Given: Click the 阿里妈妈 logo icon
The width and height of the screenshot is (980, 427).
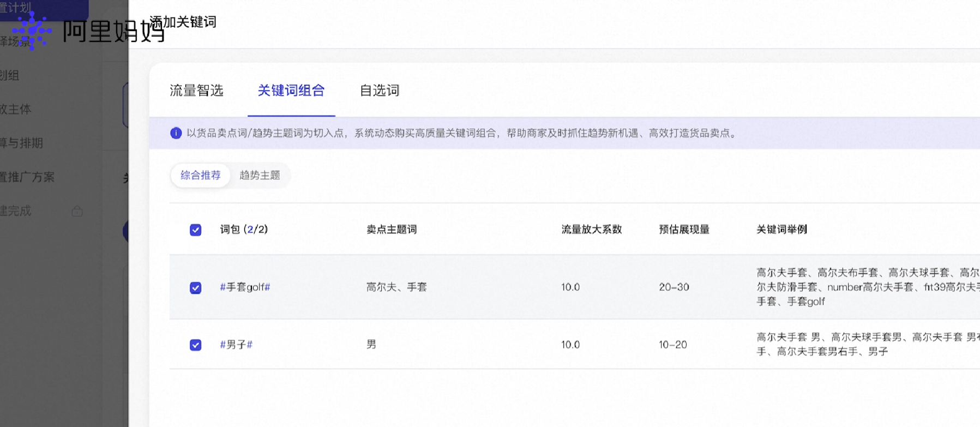Looking at the screenshot, I should (x=32, y=31).
